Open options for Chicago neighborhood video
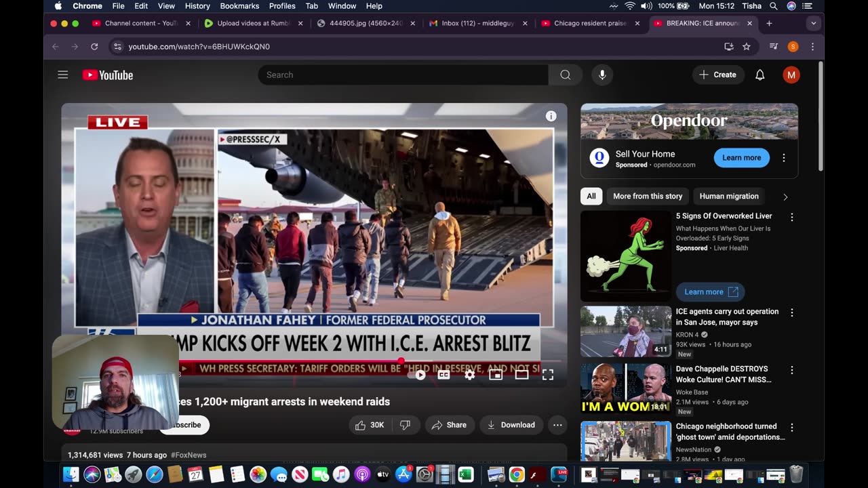This screenshot has width=868, height=488. (x=791, y=427)
